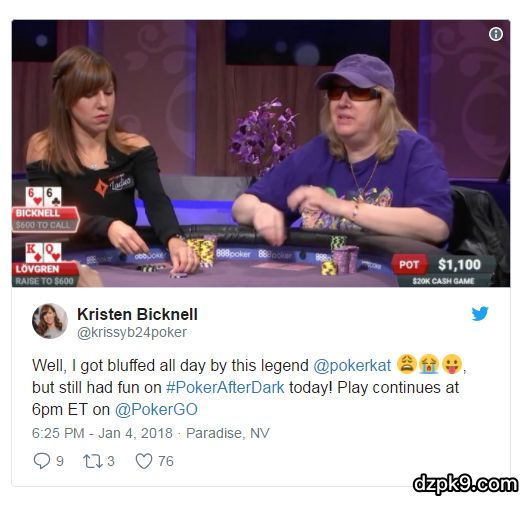Image resolution: width=527 pixels, height=505 pixels.
Task: Click the reply count 9
Action: [x=60, y=461]
